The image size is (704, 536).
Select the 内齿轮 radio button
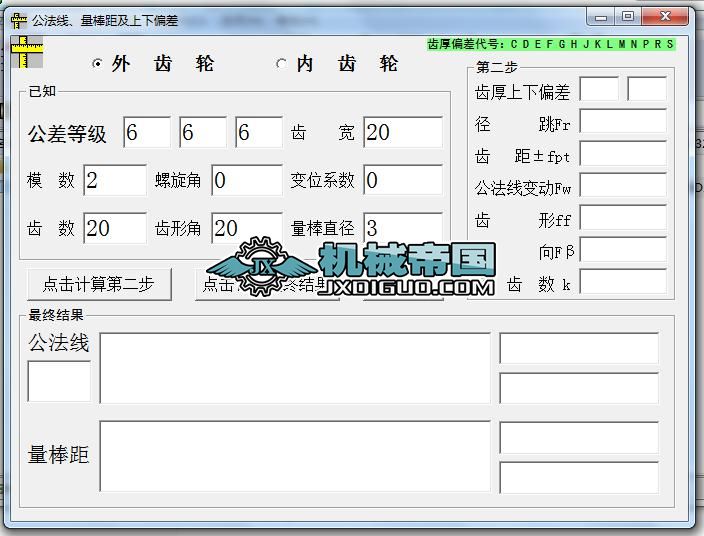281,63
